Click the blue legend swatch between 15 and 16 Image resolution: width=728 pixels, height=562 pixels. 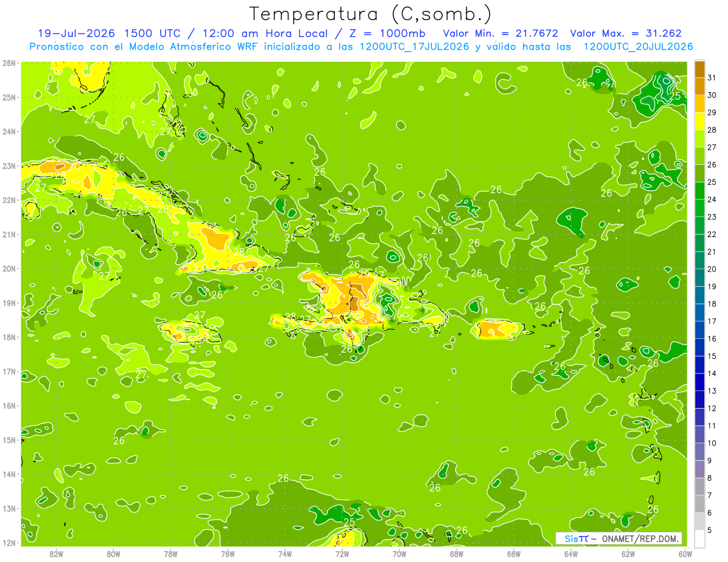(699, 347)
